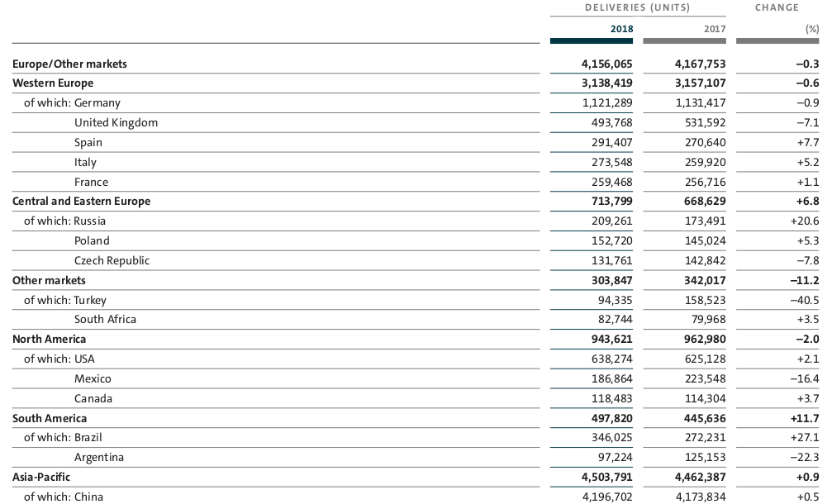Select the North America row label
This screenshot has width=832, height=504.
(49, 339)
